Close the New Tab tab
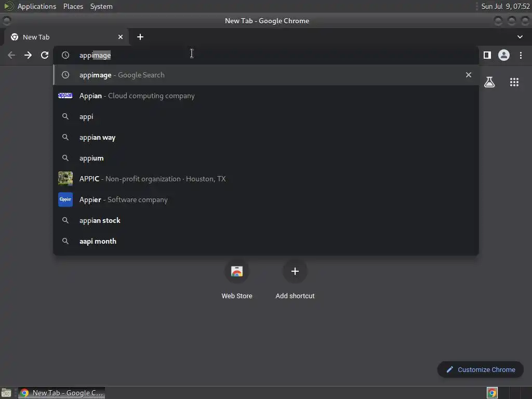The height and width of the screenshot is (399, 532). pyautogui.click(x=121, y=37)
